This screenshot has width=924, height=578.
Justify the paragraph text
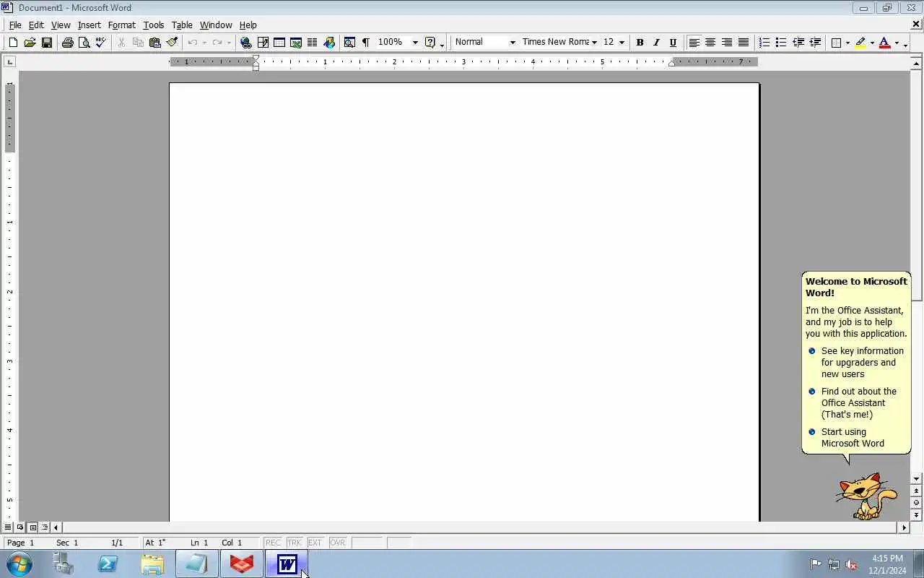click(x=744, y=43)
